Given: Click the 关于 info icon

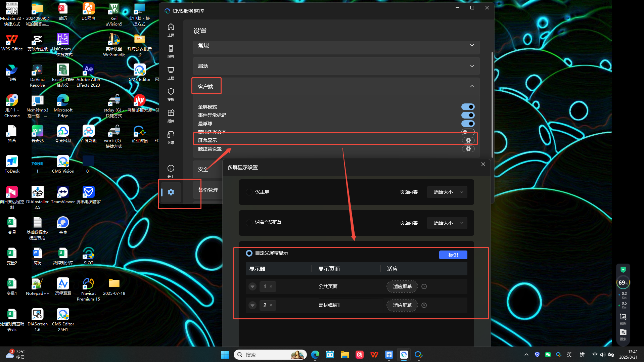Looking at the screenshot, I should pyautogui.click(x=171, y=171).
